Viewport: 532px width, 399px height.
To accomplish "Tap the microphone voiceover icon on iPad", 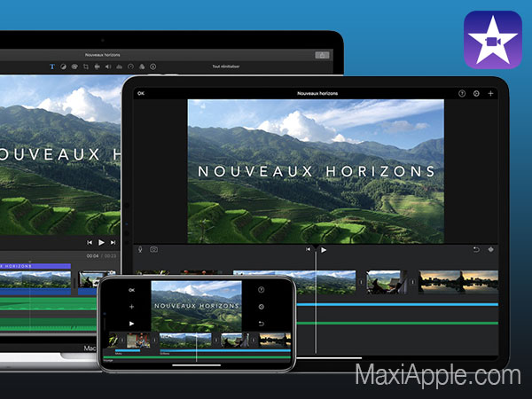I will [140, 250].
